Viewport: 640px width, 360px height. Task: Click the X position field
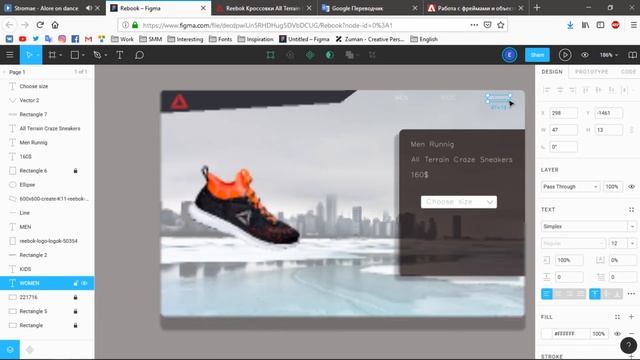click(564, 113)
